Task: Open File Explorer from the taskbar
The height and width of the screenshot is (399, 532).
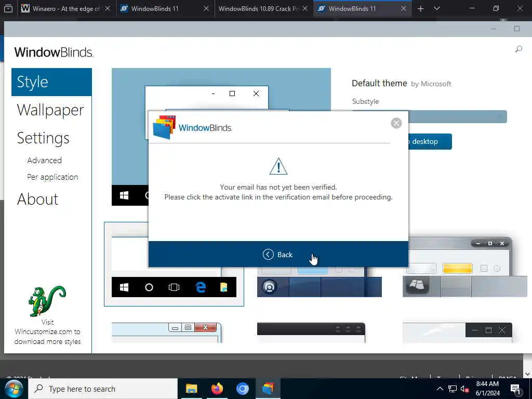Action: pyautogui.click(x=191, y=389)
